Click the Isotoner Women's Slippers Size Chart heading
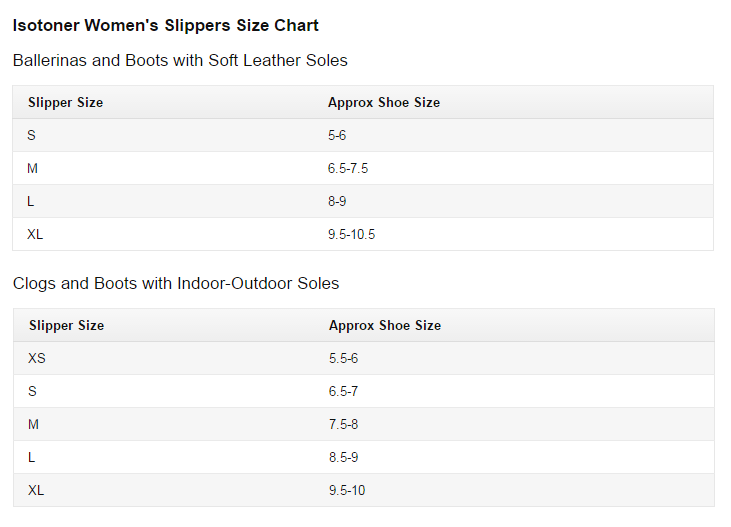The width and height of the screenshot is (731, 527). [166, 25]
